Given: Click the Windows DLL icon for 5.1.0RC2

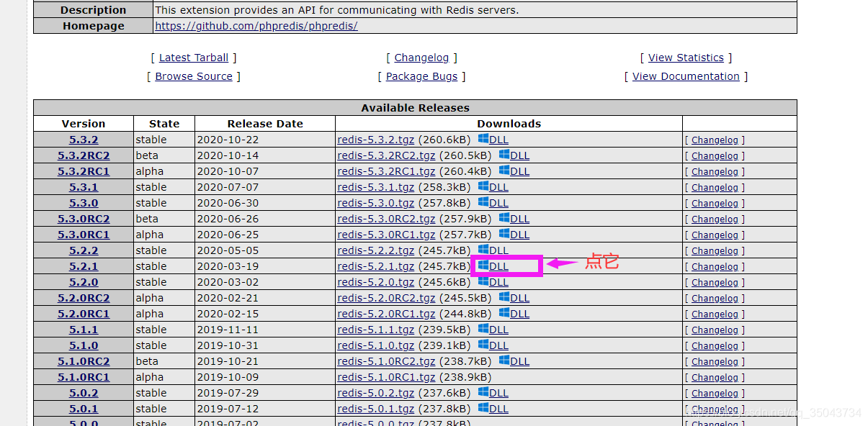Looking at the screenshot, I should pos(504,361).
